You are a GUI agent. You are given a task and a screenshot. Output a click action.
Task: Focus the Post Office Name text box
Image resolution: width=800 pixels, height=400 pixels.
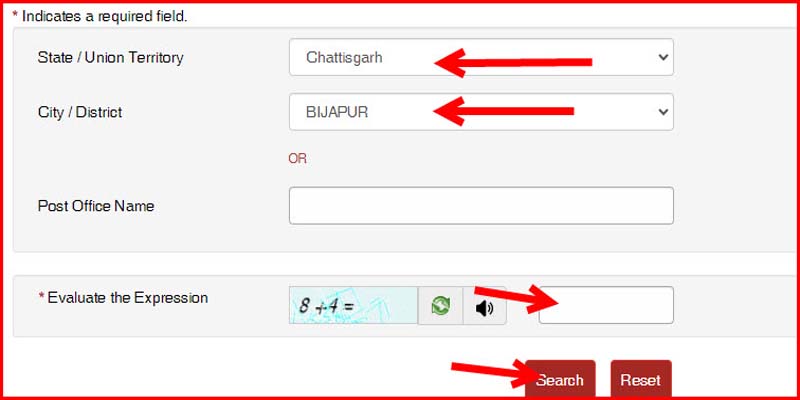[481, 206]
